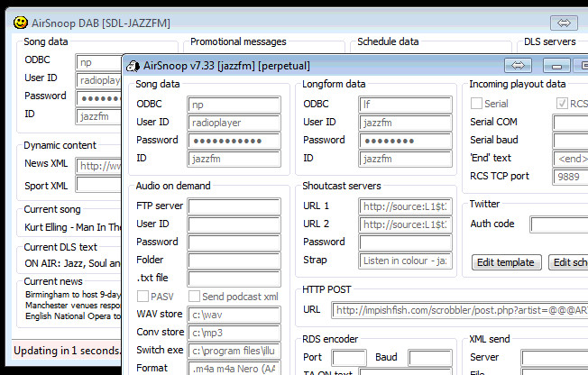588x375 pixels.
Task: Click the Edit sch button beside Edit template
Action: pos(568,262)
